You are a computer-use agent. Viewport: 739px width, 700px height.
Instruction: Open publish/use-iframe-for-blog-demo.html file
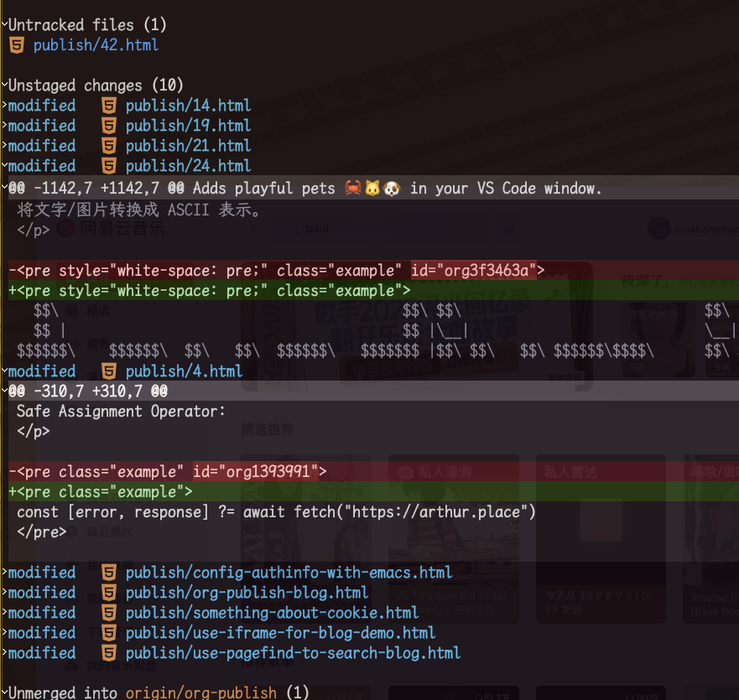click(x=280, y=633)
